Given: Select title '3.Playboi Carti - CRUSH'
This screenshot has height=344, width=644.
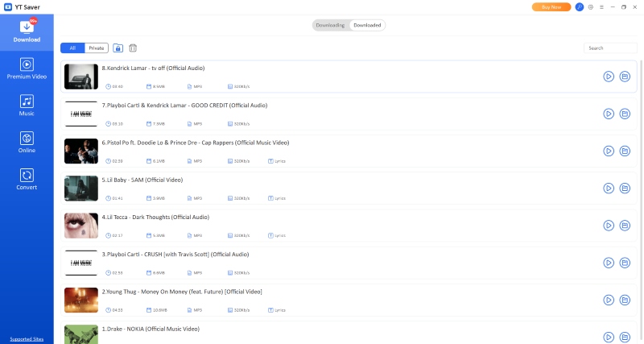Looking at the screenshot, I should (x=175, y=255).
